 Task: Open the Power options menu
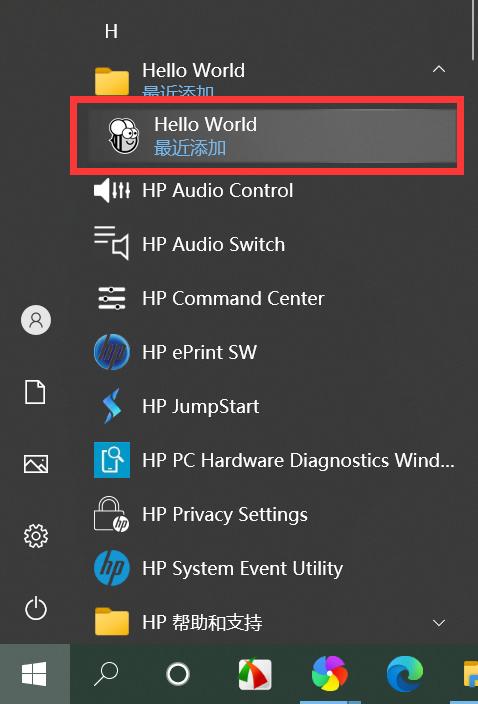tap(35, 608)
